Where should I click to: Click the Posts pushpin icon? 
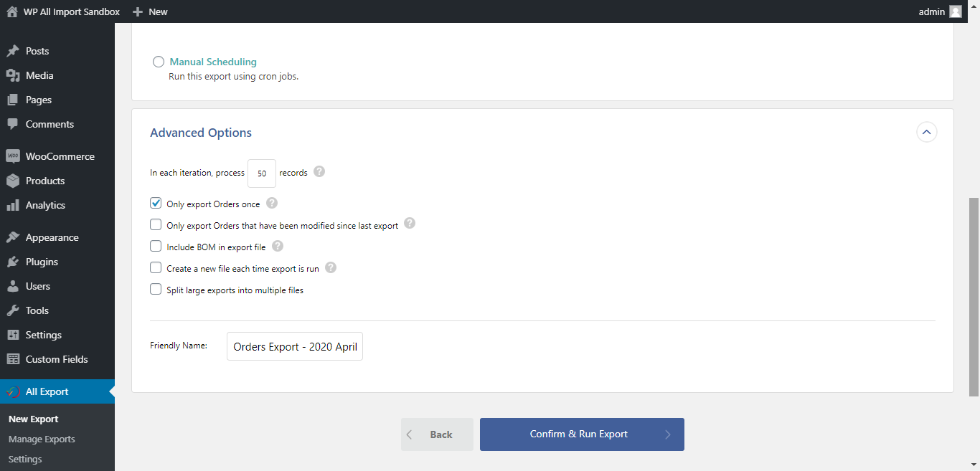(x=13, y=51)
